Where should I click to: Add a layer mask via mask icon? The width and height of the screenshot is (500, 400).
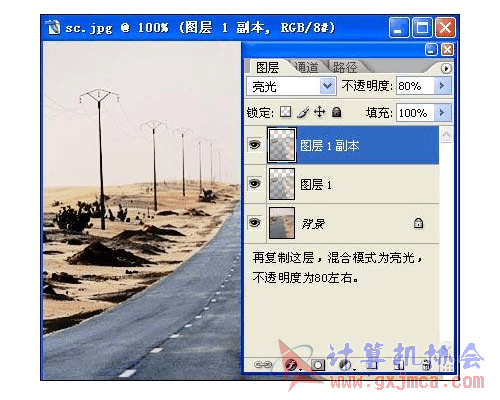[318, 365]
